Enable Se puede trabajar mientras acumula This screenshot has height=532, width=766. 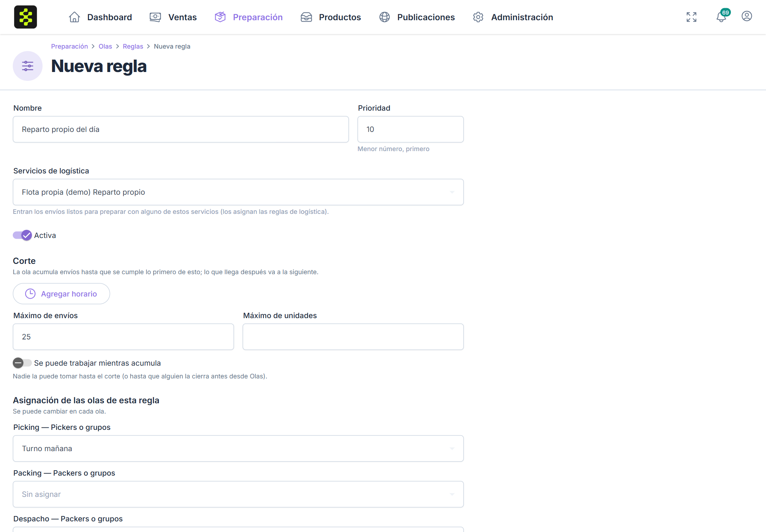point(22,363)
